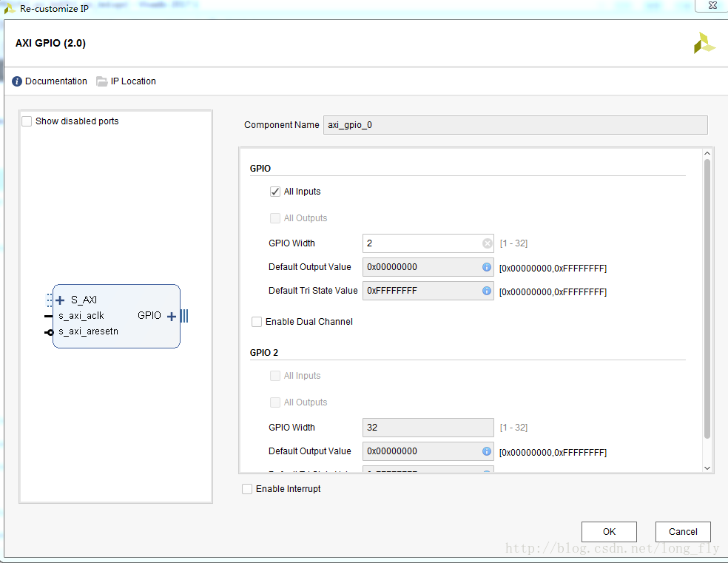Uncheck All Inputs under GPIO

click(x=275, y=192)
